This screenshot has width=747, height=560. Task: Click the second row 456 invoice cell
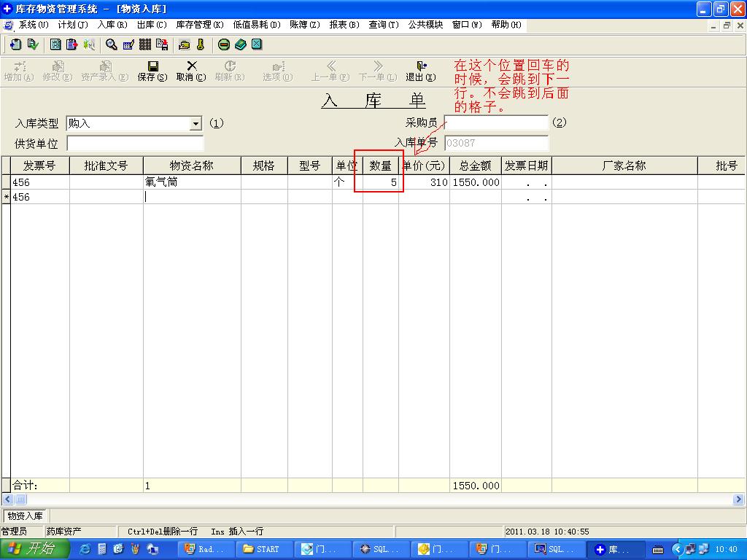pyautogui.click(x=40, y=197)
